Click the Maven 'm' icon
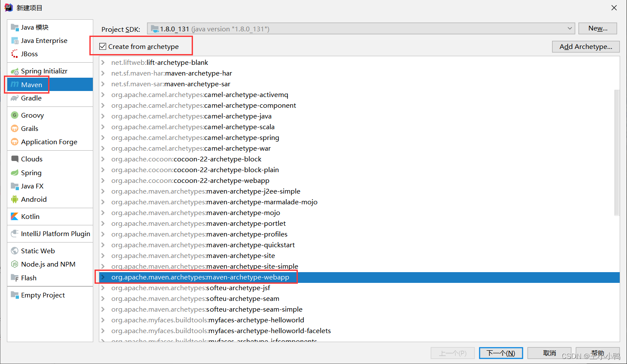This screenshot has height=364, width=627. coord(15,85)
